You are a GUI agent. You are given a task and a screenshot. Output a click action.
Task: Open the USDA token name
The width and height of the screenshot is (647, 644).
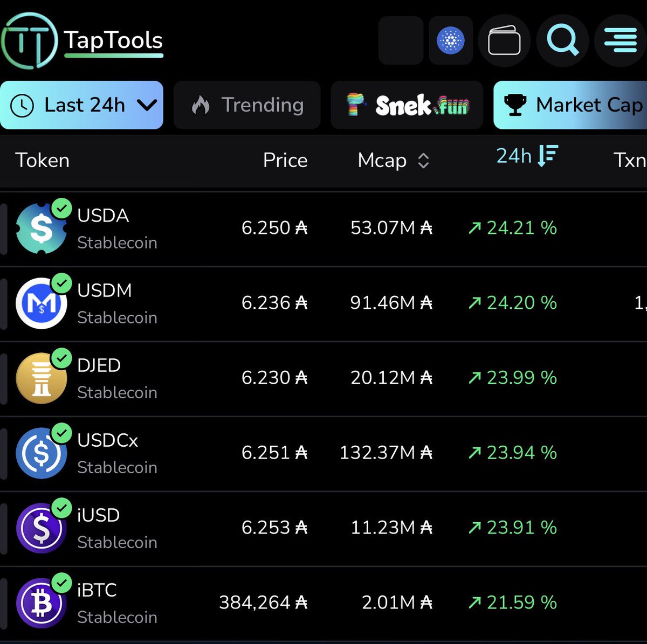pyautogui.click(x=103, y=216)
